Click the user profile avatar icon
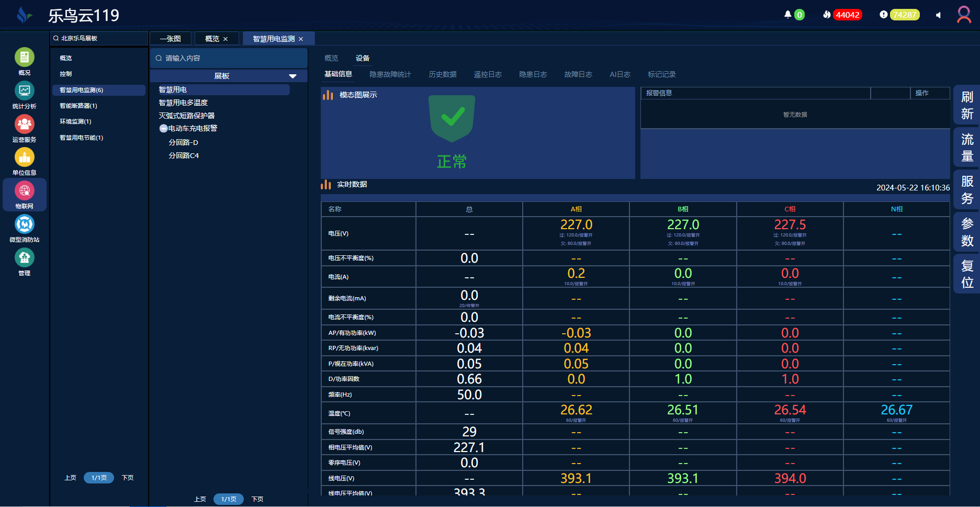This screenshot has width=980, height=507. 964,15
